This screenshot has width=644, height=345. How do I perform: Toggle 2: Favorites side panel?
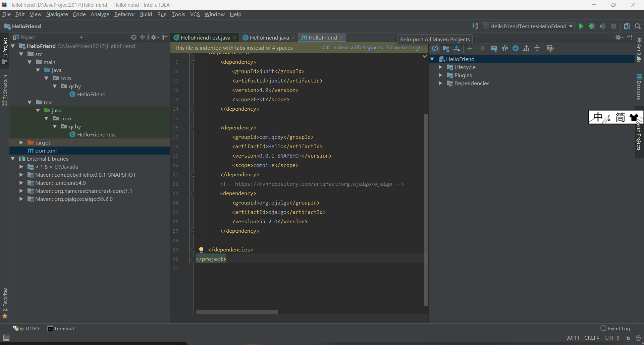pyautogui.click(x=5, y=303)
